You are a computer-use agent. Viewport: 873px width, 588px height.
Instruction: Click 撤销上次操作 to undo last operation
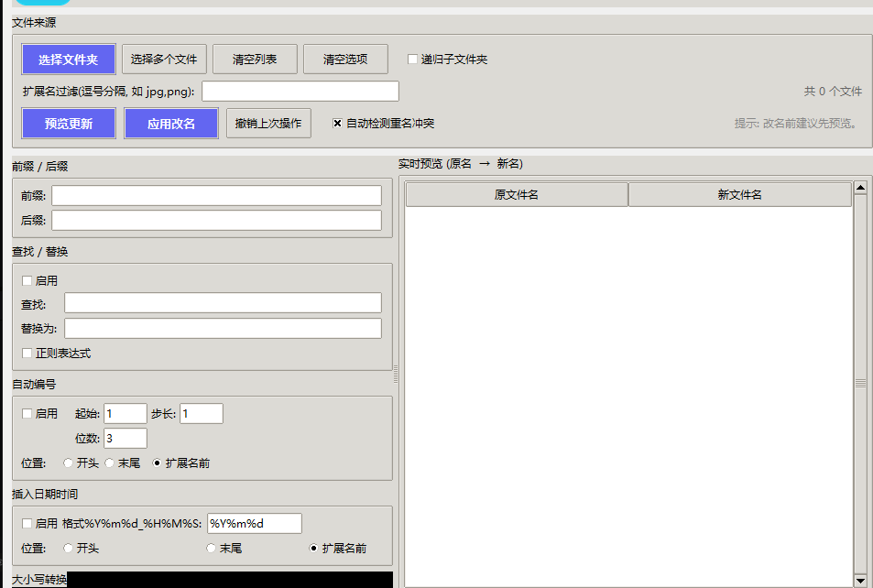pyautogui.click(x=268, y=123)
